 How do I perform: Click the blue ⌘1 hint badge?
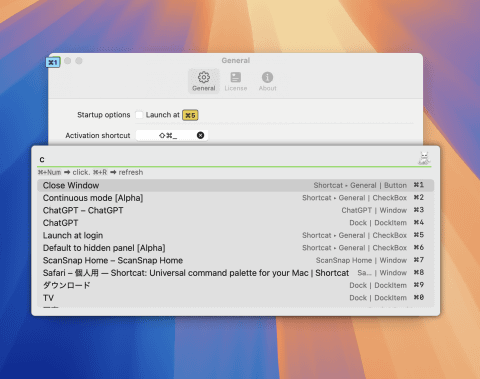[x=53, y=62]
